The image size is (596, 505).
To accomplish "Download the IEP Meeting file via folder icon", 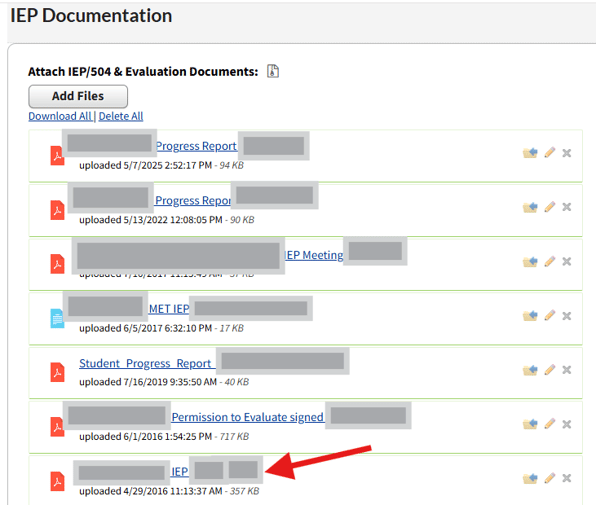I will [x=530, y=261].
